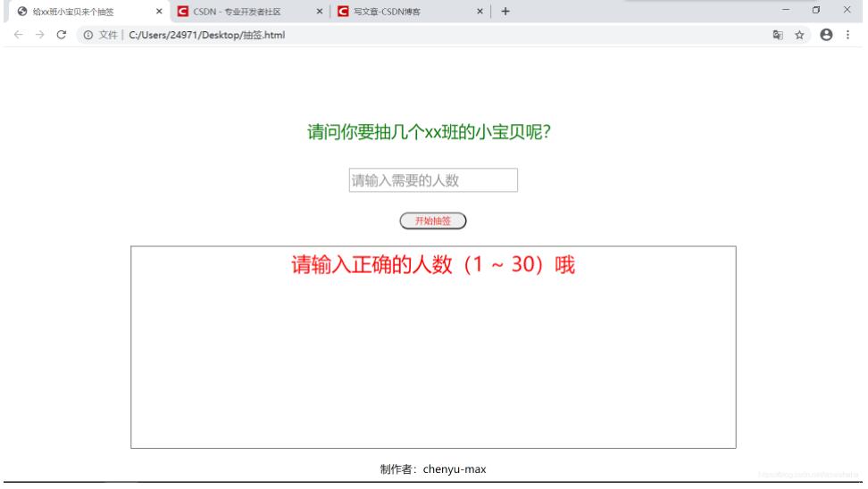
Task: Bookmark this page with the star icon
Action: pos(799,35)
